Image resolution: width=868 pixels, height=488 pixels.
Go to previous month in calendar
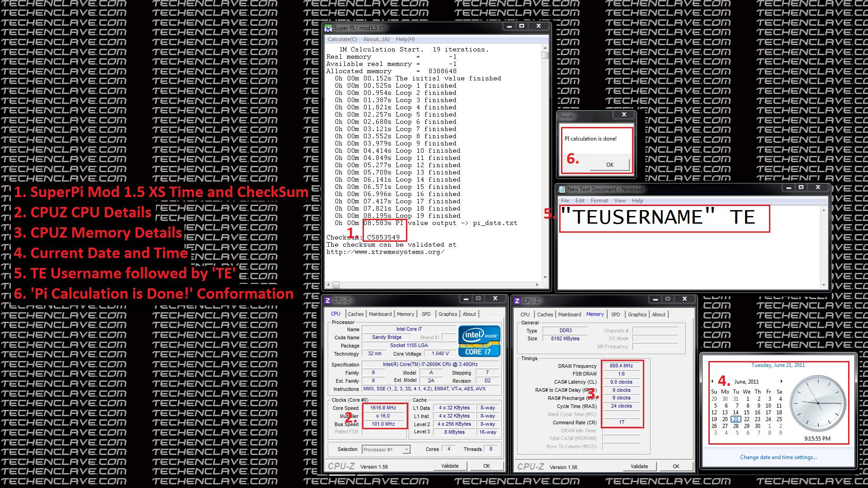pos(712,381)
